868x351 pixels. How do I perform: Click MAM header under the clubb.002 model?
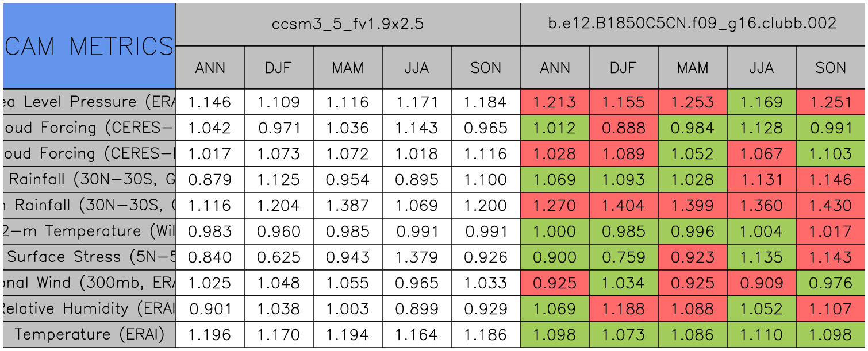pos(692,68)
